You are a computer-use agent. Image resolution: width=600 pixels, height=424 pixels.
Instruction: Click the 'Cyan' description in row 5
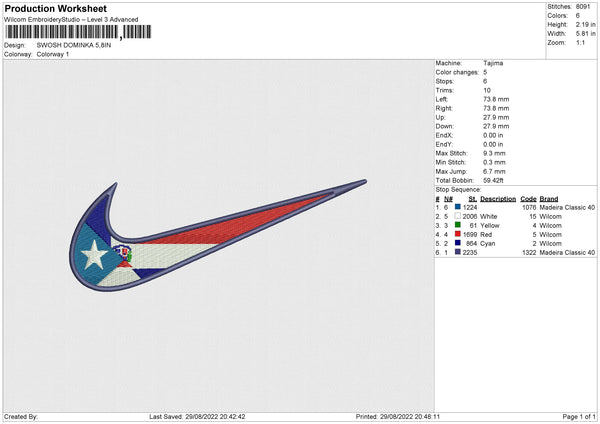tap(488, 243)
